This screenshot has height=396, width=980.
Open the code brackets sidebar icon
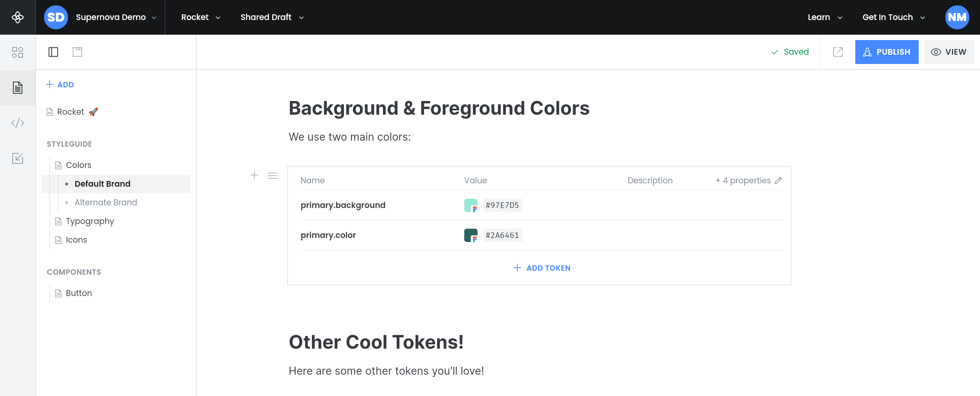(17, 123)
